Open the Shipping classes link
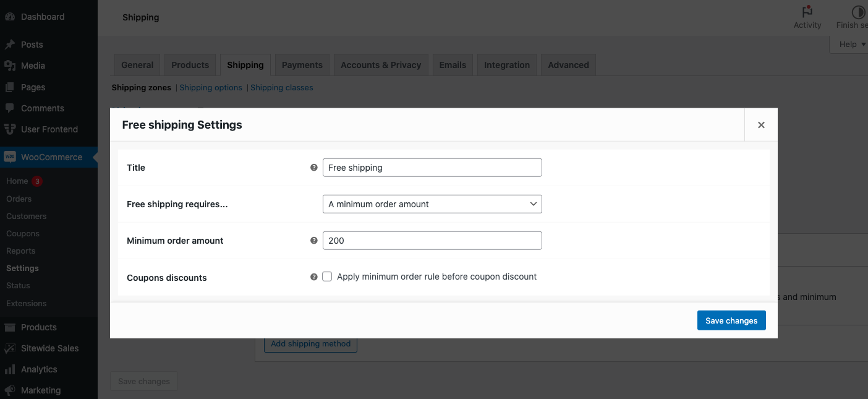 pyautogui.click(x=281, y=87)
